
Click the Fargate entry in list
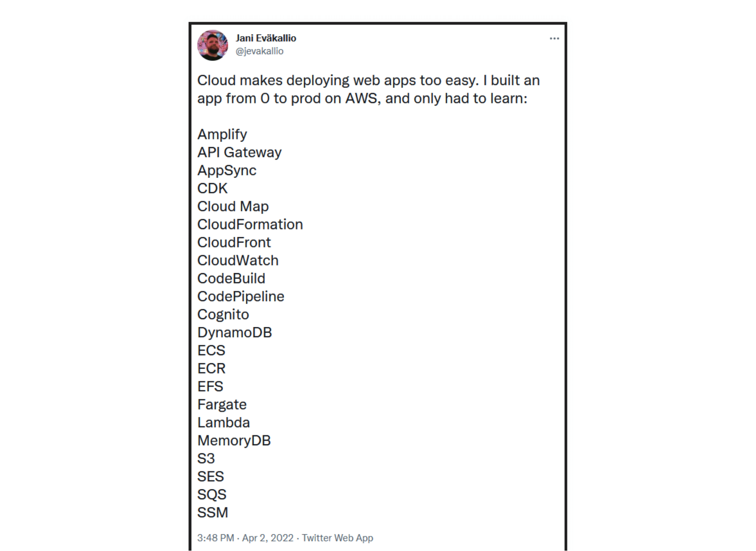click(x=222, y=405)
